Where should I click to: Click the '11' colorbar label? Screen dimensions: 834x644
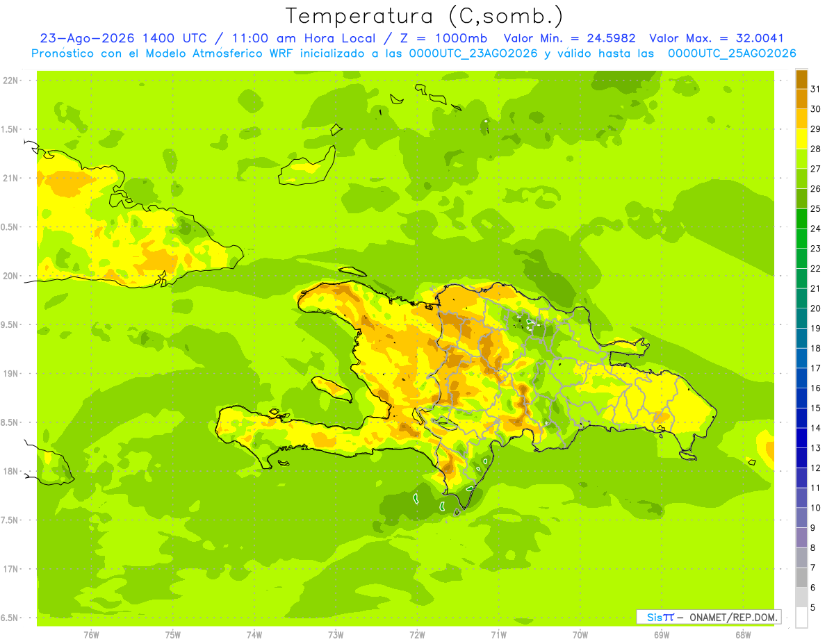coord(816,488)
